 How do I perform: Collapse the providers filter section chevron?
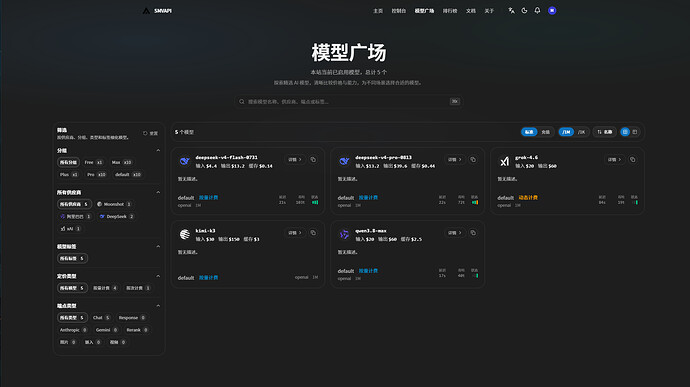[158, 192]
